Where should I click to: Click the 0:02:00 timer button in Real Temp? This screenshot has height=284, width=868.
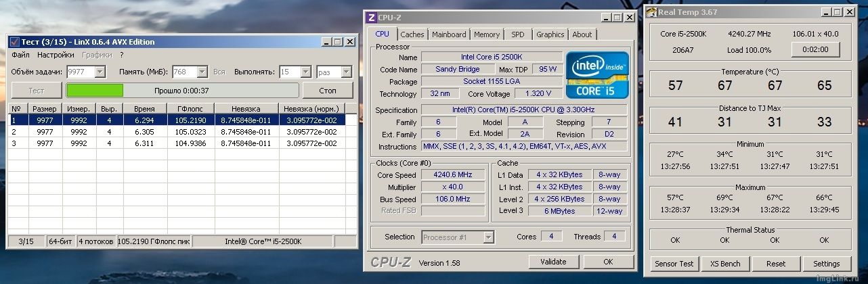click(x=815, y=50)
